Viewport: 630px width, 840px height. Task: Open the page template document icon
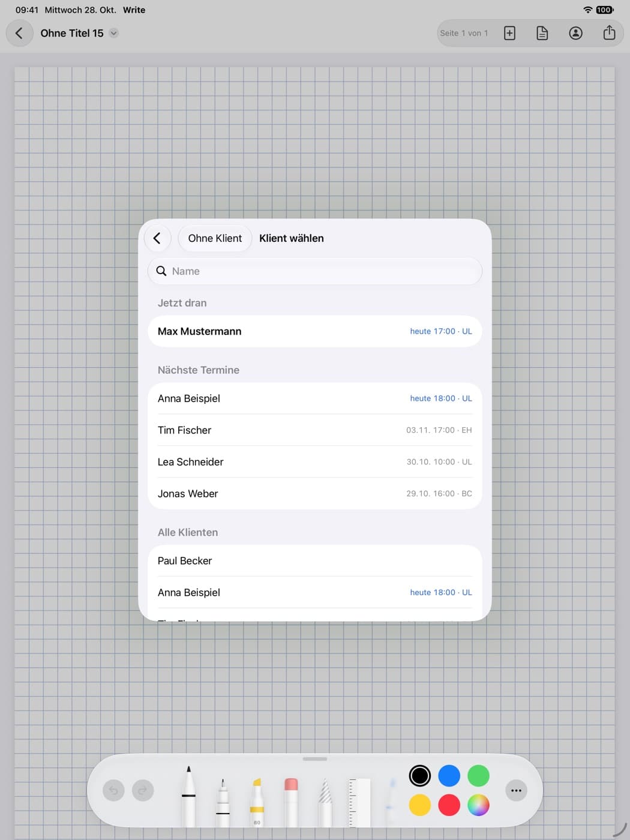tap(542, 33)
